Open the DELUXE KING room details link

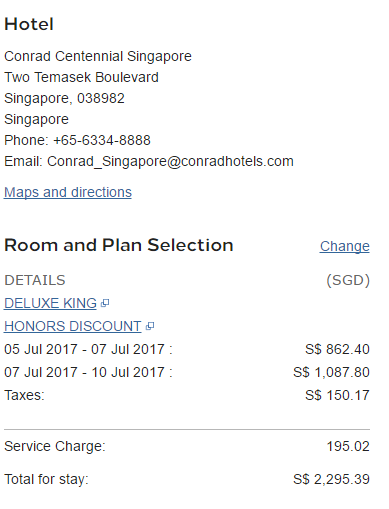click(x=50, y=303)
